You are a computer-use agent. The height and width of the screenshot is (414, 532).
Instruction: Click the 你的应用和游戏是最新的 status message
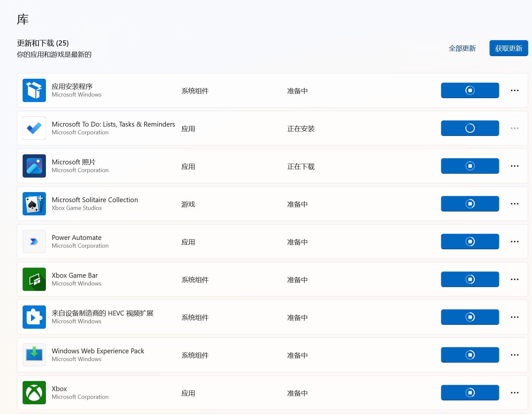[x=54, y=54]
